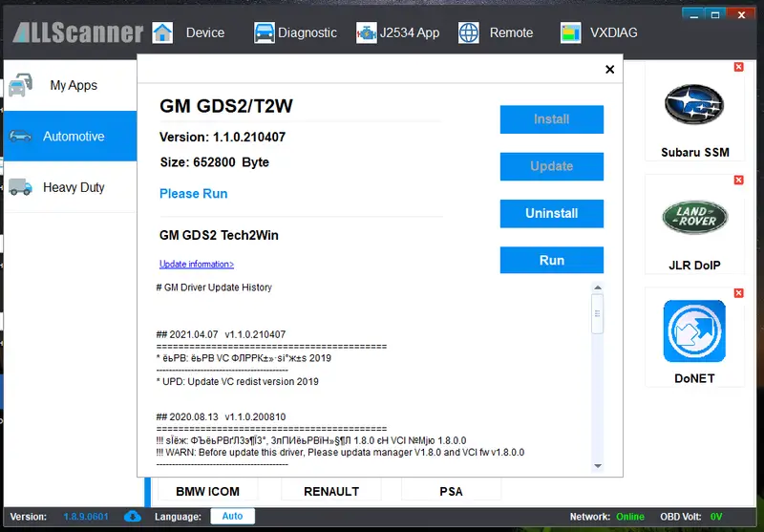Click the changelog scroll down arrow
This screenshot has height=532, width=764.
coord(598,466)
